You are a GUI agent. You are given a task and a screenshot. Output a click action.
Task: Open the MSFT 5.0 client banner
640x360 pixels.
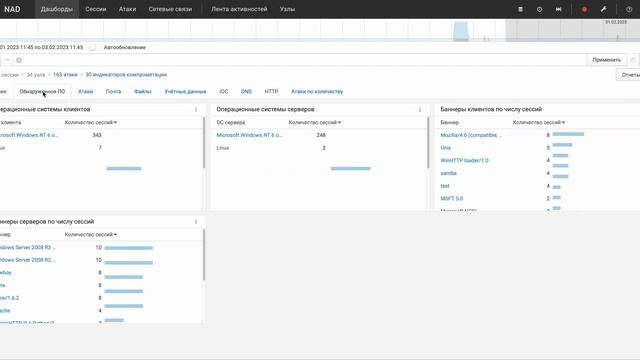[452, 198]
